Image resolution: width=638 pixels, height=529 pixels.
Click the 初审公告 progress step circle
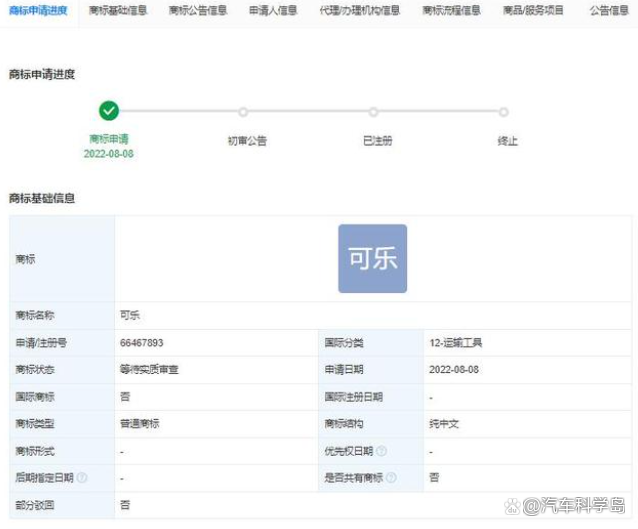coord(243,112)
